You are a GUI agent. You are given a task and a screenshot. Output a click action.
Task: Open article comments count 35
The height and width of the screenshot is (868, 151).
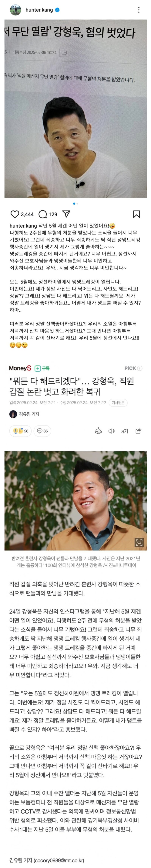[42, 431]
